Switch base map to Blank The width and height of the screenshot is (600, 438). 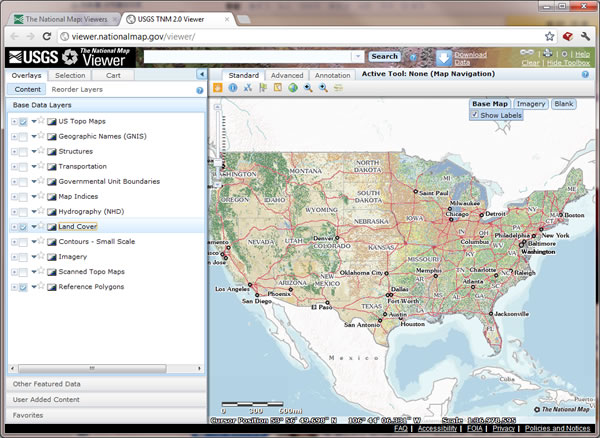(x=564, y=104)
